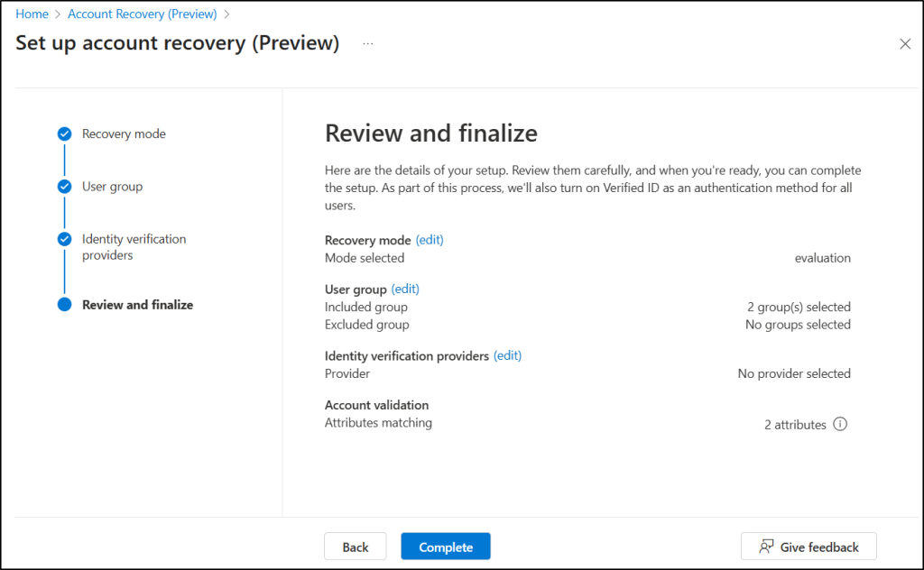
Task: Open the ellipsis menu next to the title
Action: pyautogui.click(x=367, y=43)
